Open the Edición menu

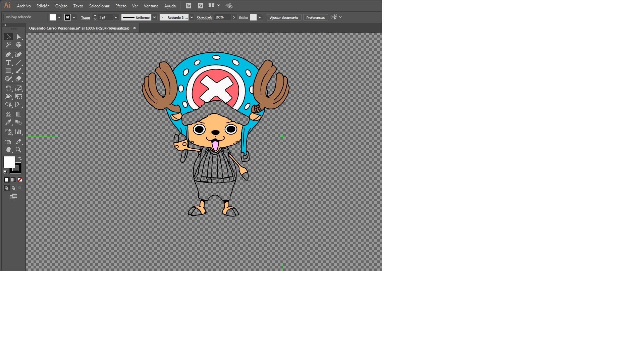43,6
